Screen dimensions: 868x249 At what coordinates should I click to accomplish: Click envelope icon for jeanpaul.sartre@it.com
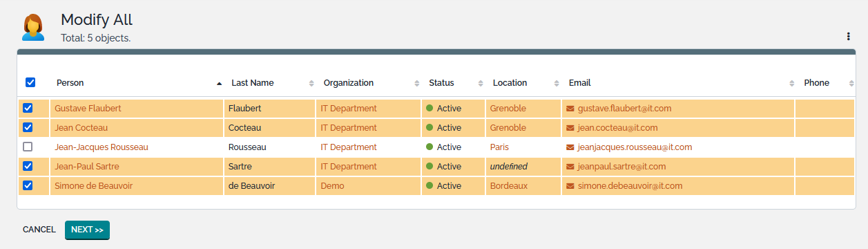570,167
